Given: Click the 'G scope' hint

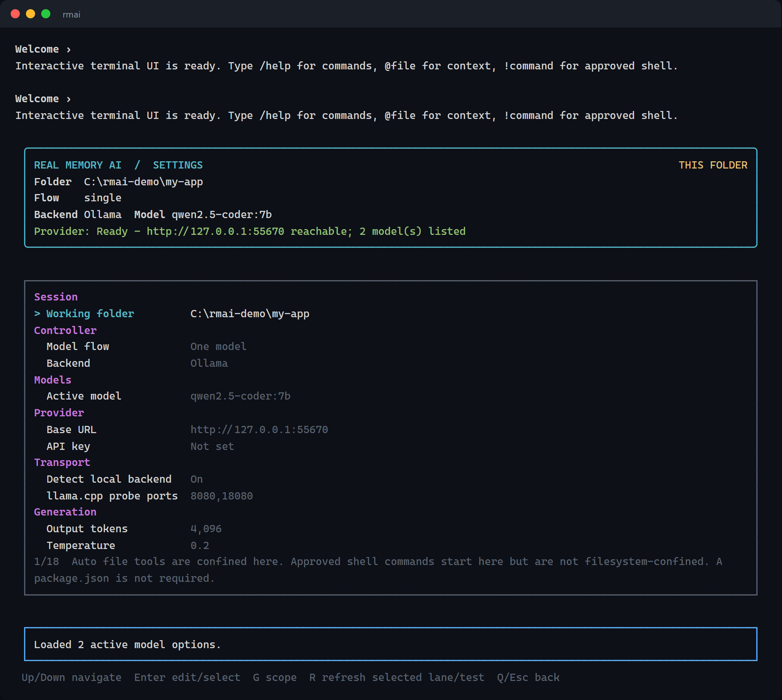Looking at the screenshot, I should [x=275, y=677].
